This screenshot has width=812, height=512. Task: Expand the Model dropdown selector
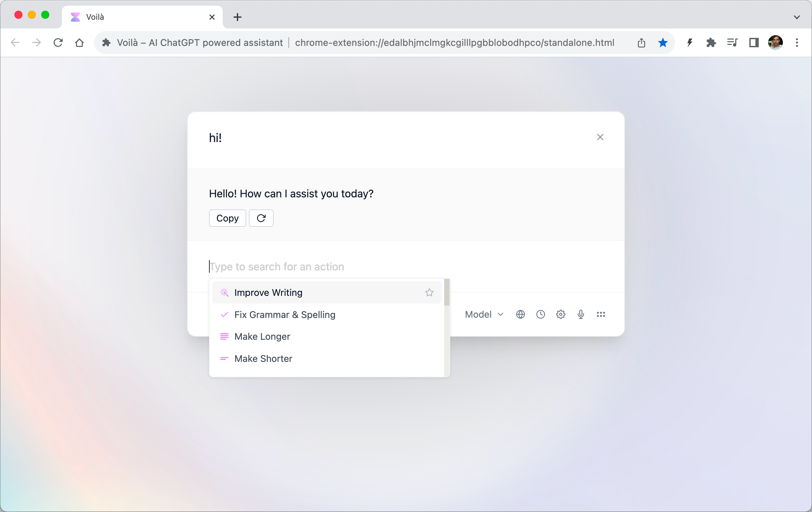483,314
